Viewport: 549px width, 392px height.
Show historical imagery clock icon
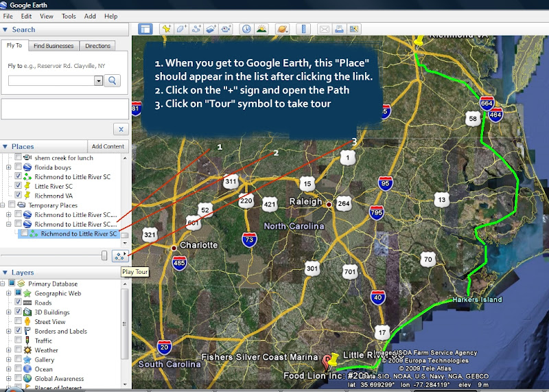(x=246, y=29)
